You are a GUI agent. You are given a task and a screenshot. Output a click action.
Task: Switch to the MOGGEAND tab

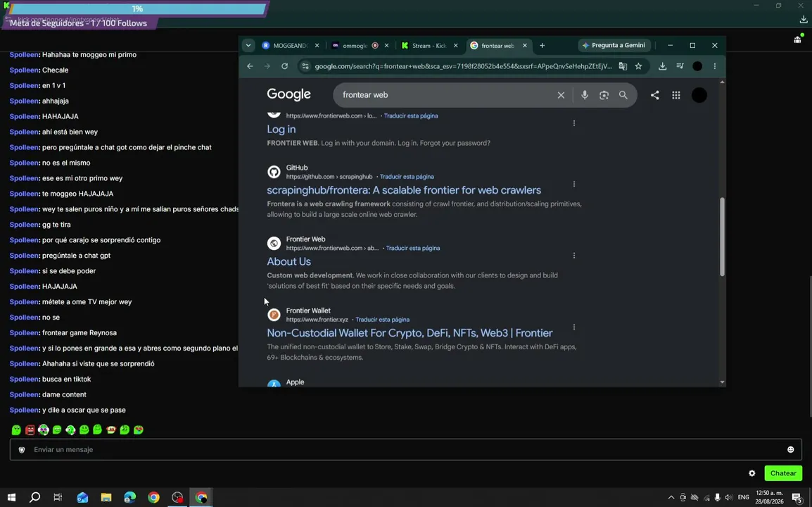click(285, 46)
